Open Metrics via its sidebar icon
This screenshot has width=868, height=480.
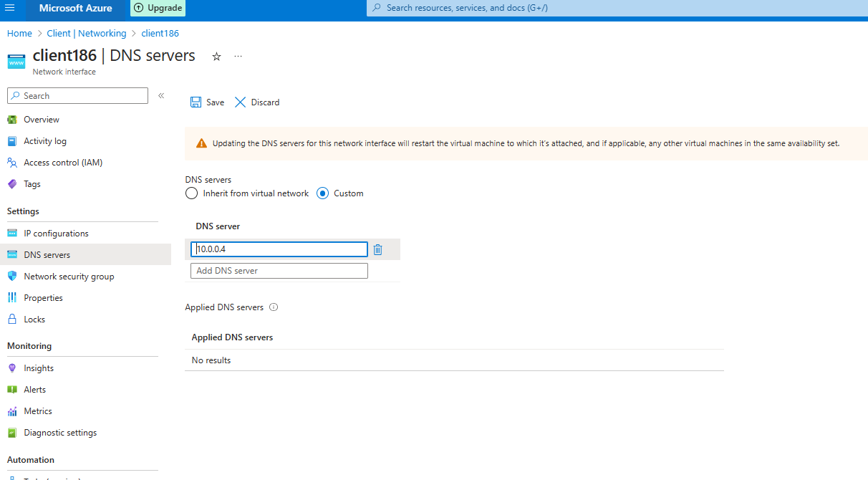pyautogui.click(x=12, y=411)
